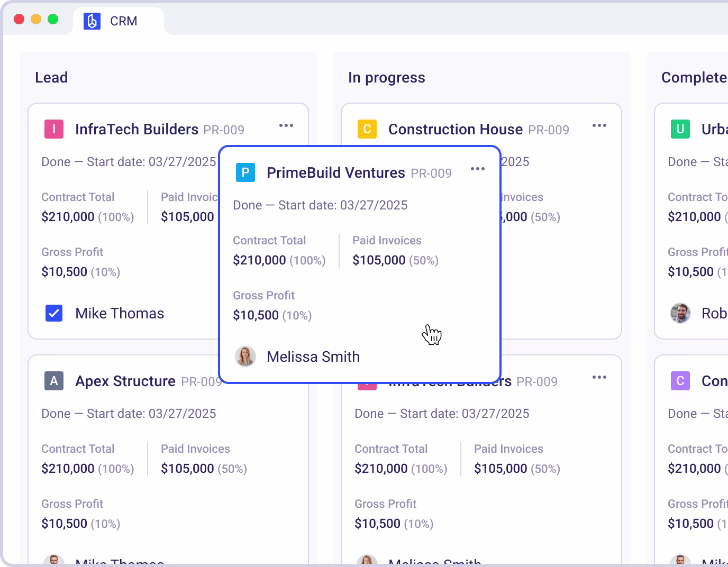The image size is (728, 567).
Task: Click Rob avatar in Completed column
Action: (680, 313)
